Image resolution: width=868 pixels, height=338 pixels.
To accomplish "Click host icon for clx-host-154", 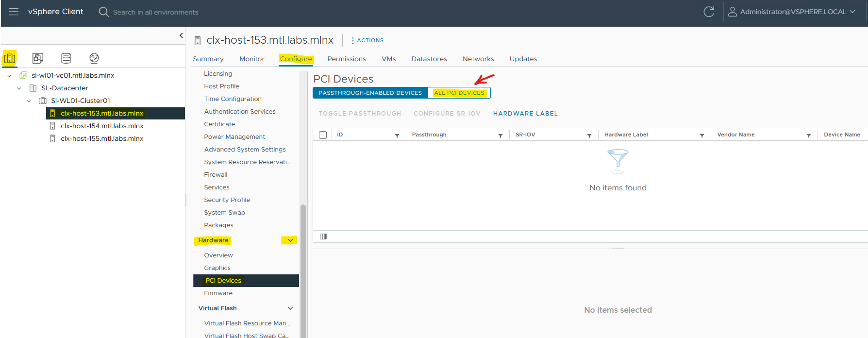I will point(52,126).
